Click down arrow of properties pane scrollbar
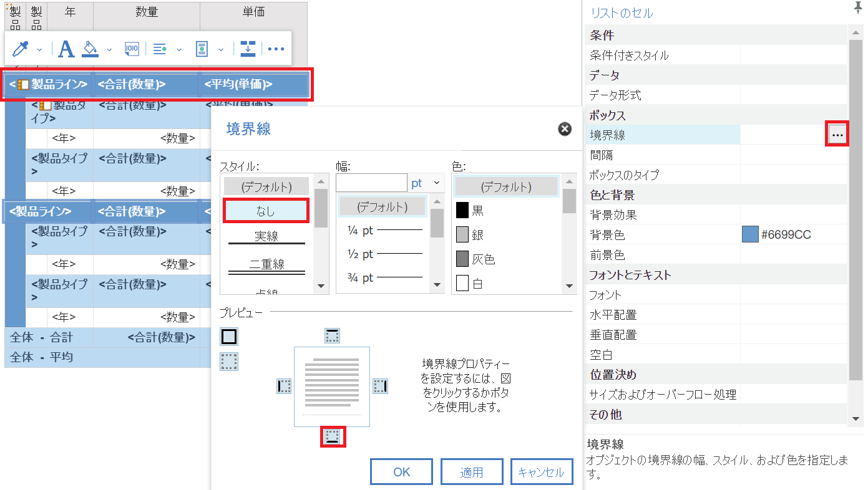 point(856,419)
